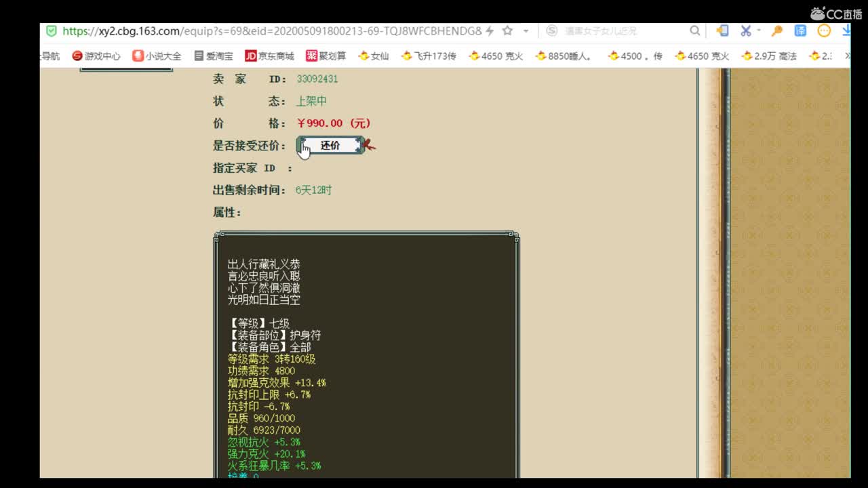Click the seller ID 33092431

pyautogui.click(x=317, y=79)
